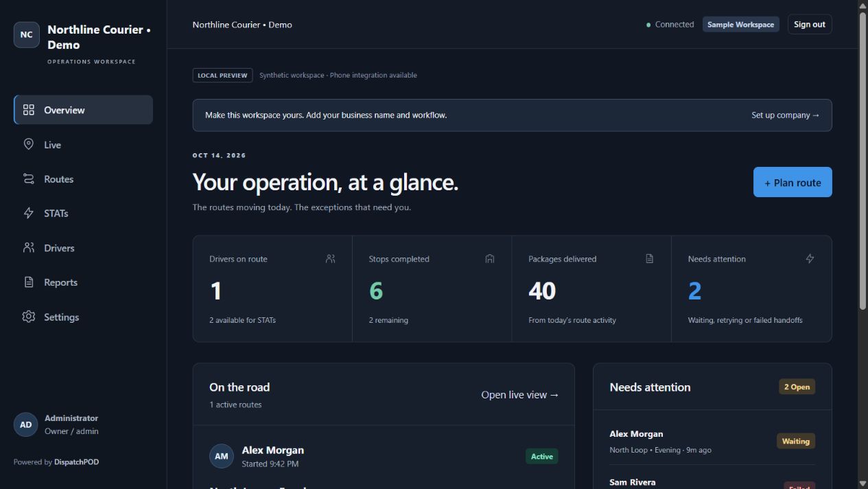Click the OCT 14, 2026 date label
This screenshot has height=489, width=868.
coord(219,155)
